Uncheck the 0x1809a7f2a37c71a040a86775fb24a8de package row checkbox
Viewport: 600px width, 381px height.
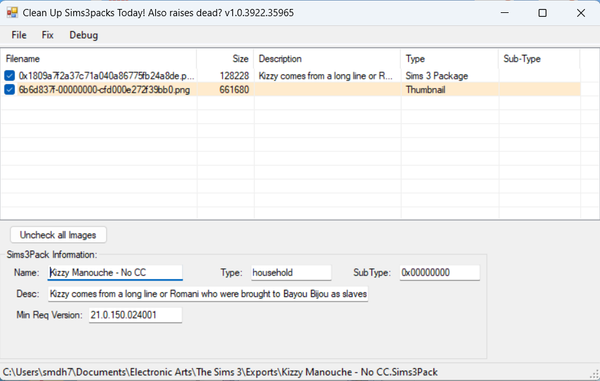[10, 76]
